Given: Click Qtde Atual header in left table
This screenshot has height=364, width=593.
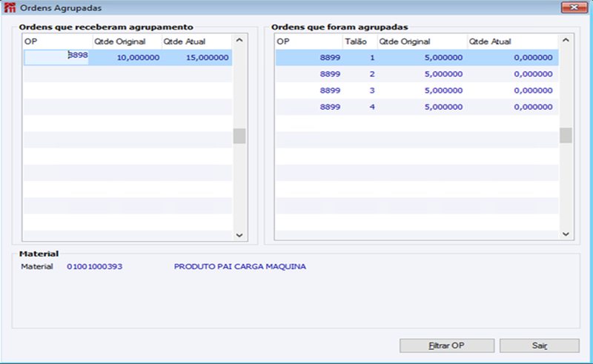Looking at the screenshot, I should click(196, 42).
